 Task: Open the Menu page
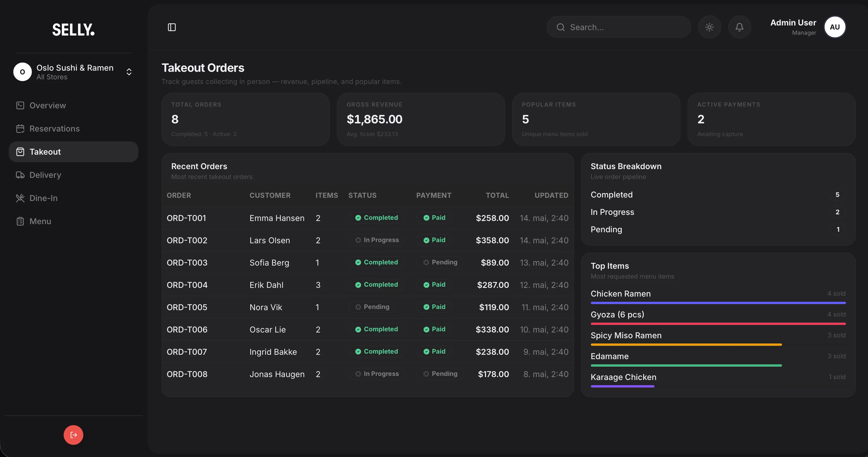click(73, 221)
